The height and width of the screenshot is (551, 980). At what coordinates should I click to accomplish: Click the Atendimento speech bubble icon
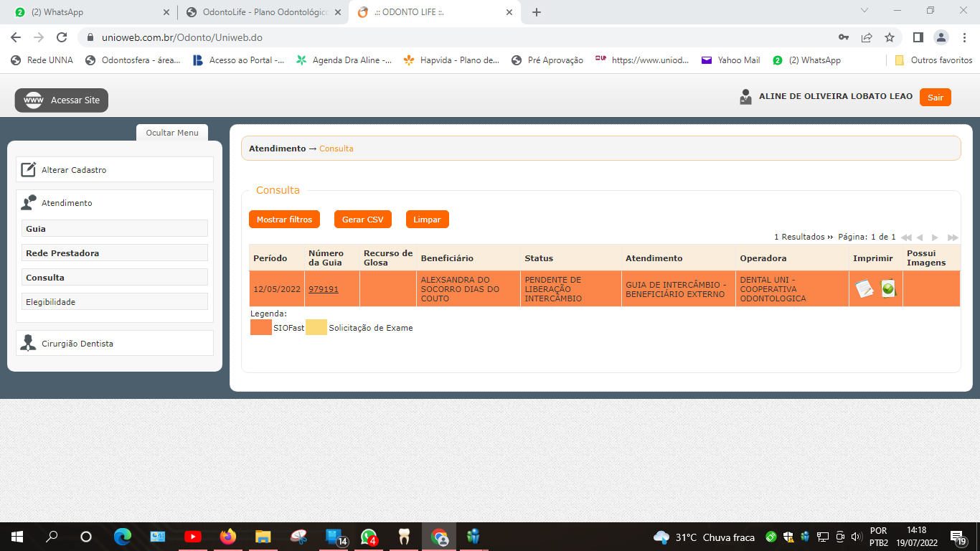pos(29,203)
